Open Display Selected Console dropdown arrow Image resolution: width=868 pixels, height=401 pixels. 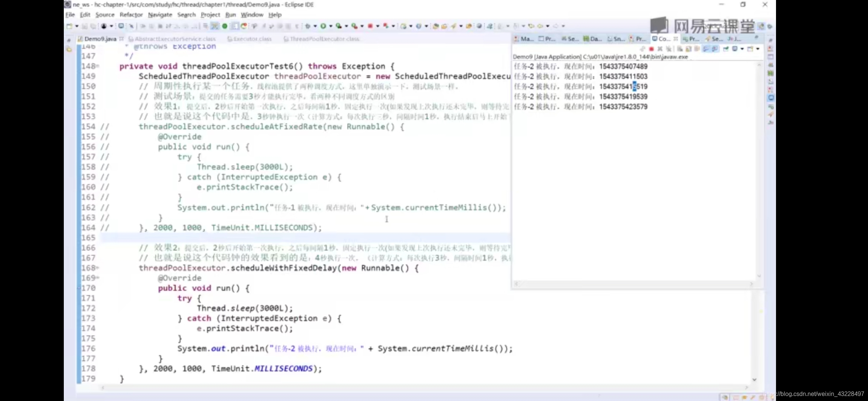click(742, 49)
